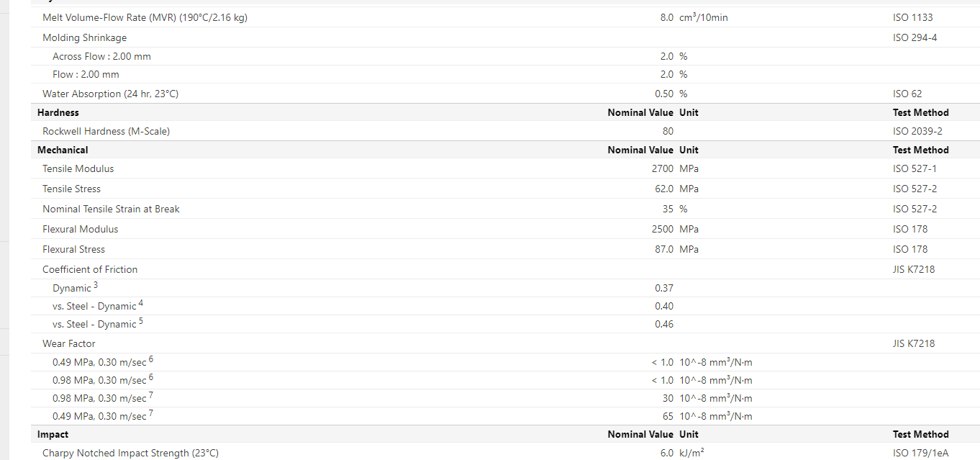Click ISO 62 for Water Absorption

point(907,94)
